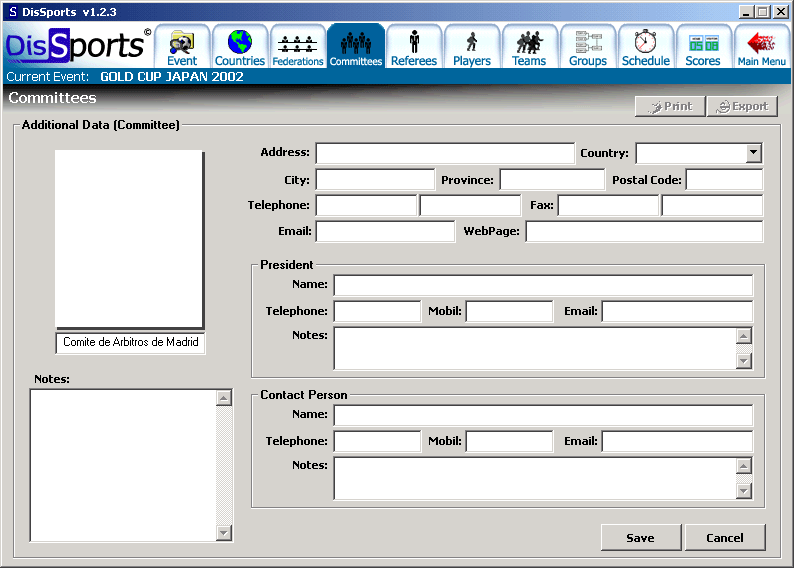794x568 pixels.
Task: Click the committee Notes text area
Action: click(x=123, y=465)
